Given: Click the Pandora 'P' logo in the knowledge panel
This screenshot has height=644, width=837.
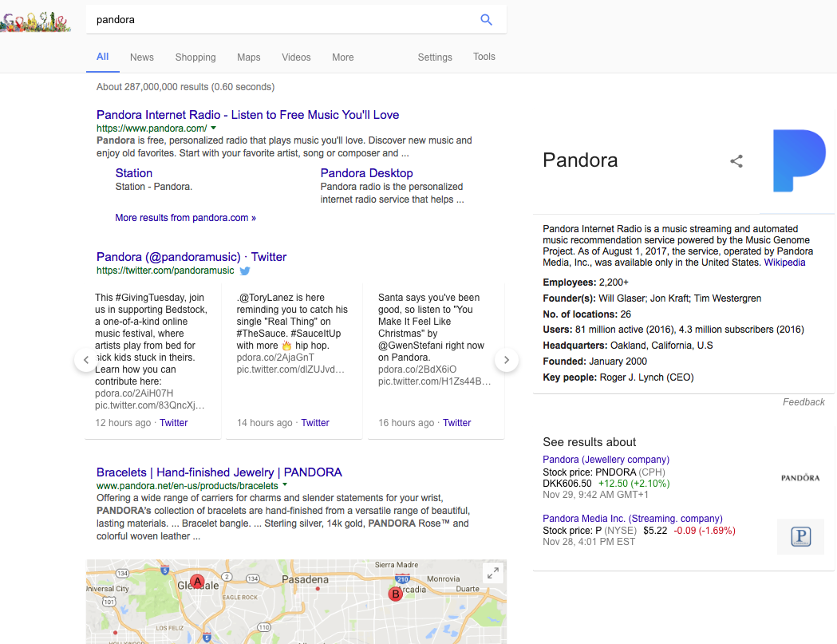Looking at the screenshot, I should click(799, 160).
